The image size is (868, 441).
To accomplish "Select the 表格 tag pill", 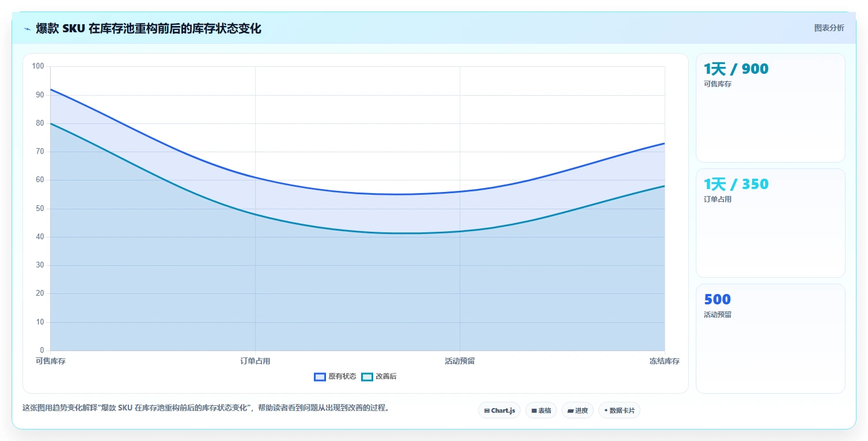I will 541,410.
